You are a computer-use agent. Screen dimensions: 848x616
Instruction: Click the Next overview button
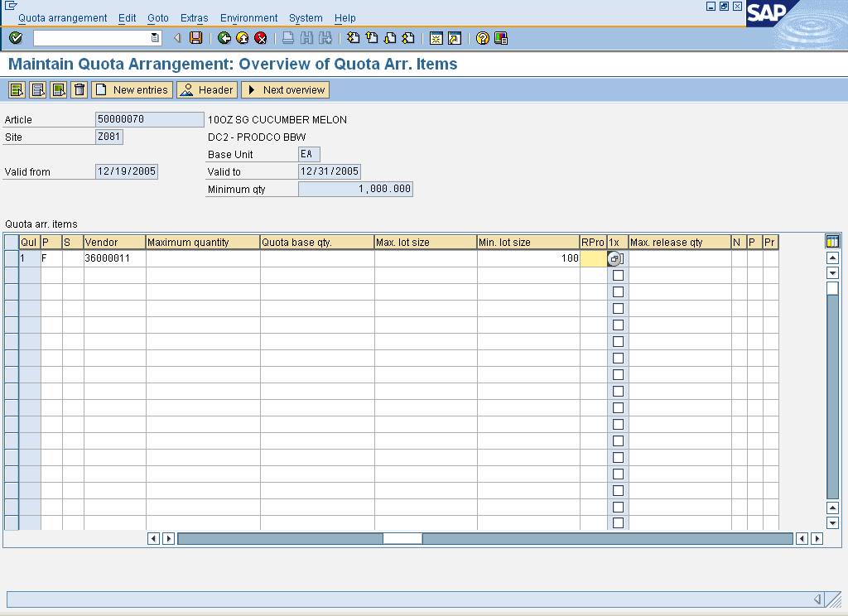click(x=285, y=89)
